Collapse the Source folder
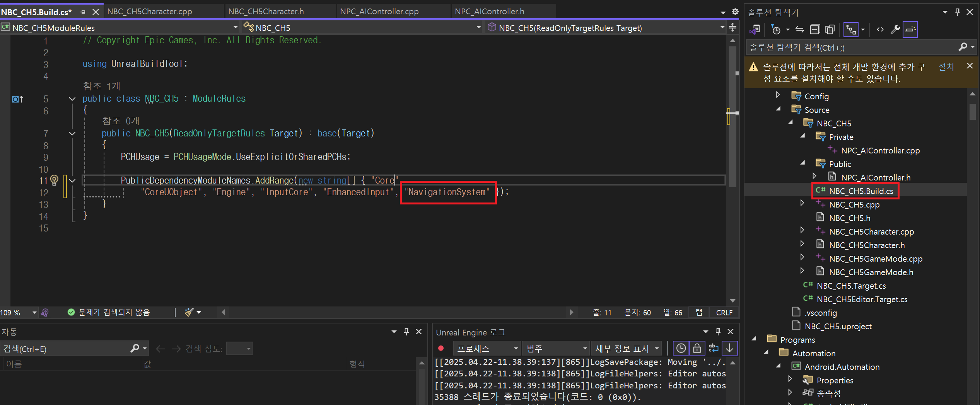The width and height of the screenshot is (980, 405). pos(778,109)
